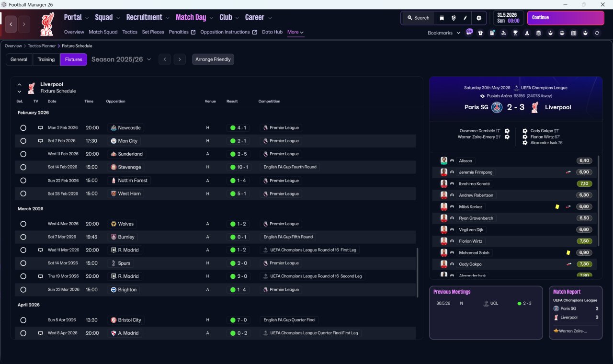Image resolution: width=613 pixels, height=364 pixels.
Task: Select the Bristol City fixture radio button
Action: (x=23, y=320)
